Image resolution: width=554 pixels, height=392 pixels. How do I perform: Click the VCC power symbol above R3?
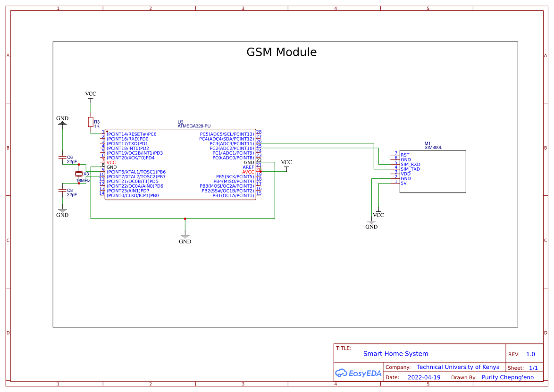90,96
